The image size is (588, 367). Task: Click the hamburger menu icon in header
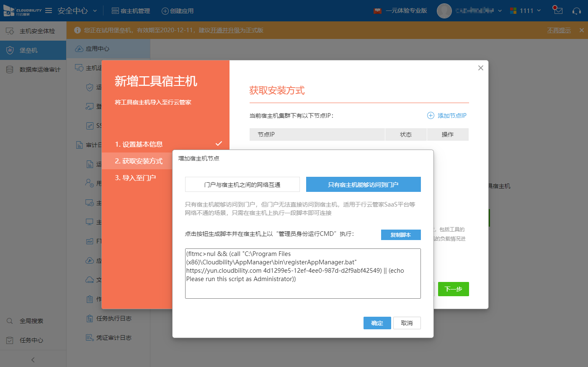(49, 10)
